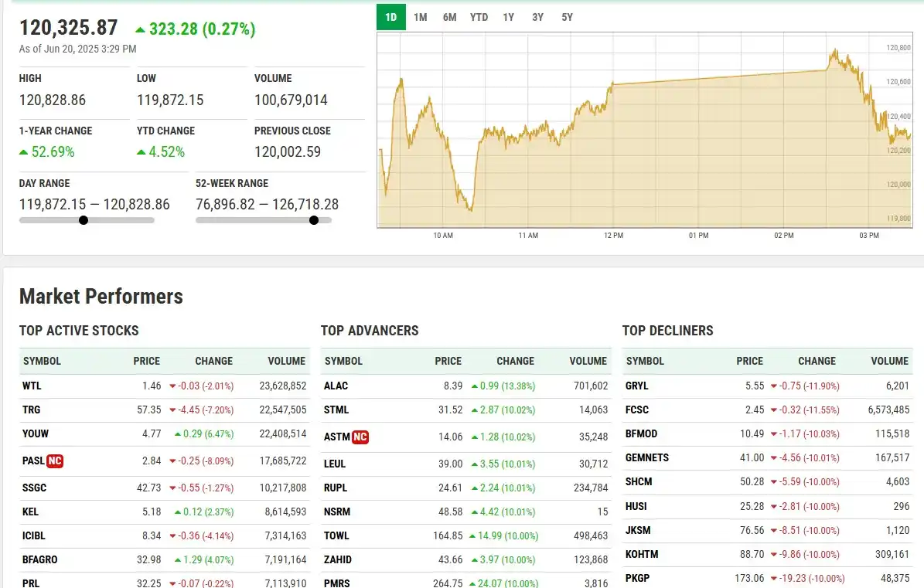924x588 pixels.
Task: Open the ZAHID stock symbol
Action: point(338,559)
